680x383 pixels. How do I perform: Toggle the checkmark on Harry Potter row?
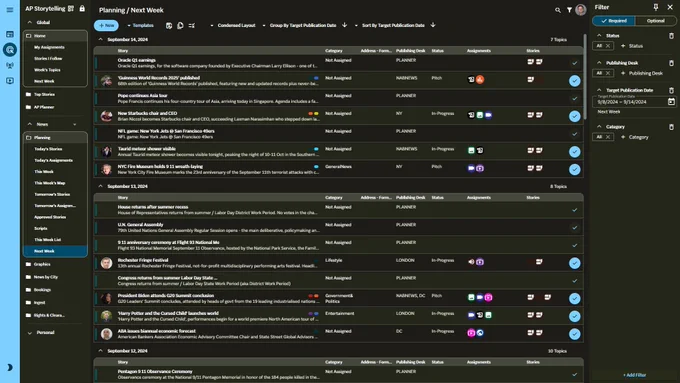tap(574, 316)
